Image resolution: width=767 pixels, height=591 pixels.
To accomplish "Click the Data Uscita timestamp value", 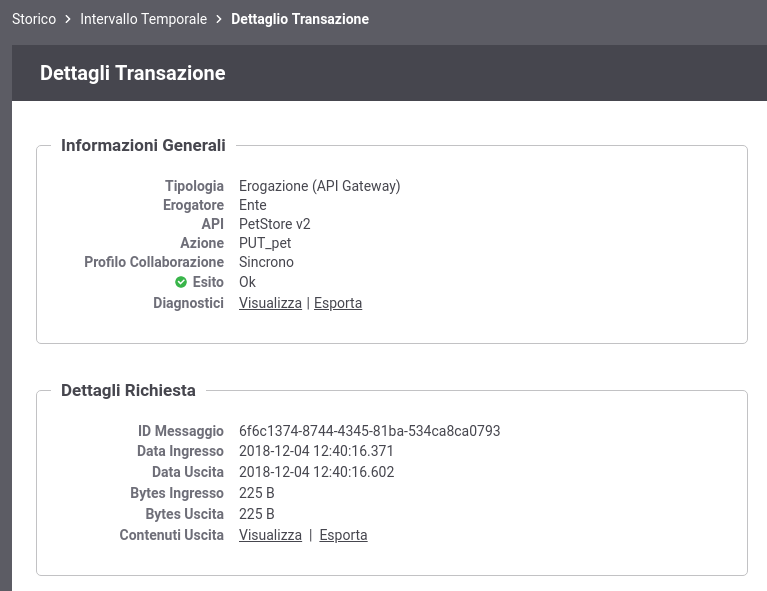I will 316,472.
